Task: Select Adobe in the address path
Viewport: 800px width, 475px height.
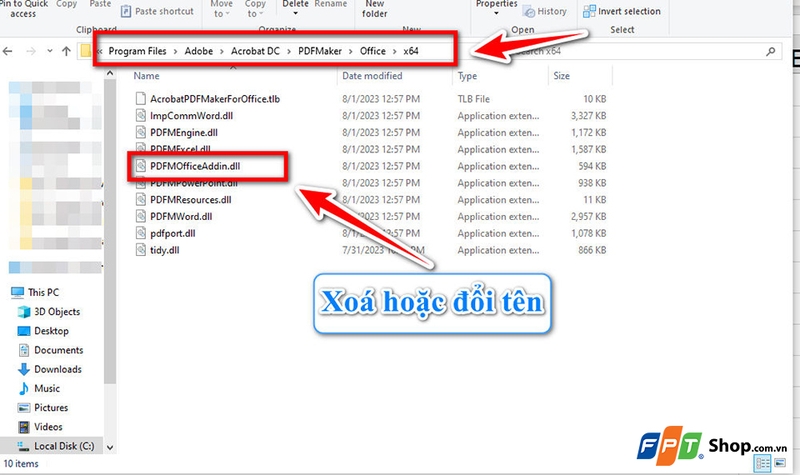Action: point(198,51)
